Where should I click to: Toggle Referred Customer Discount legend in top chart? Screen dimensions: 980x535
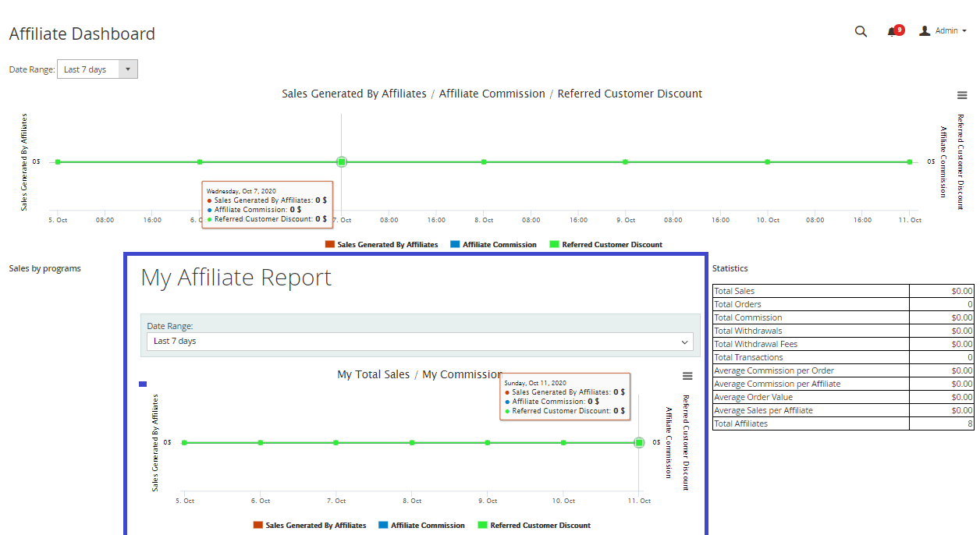606,245
